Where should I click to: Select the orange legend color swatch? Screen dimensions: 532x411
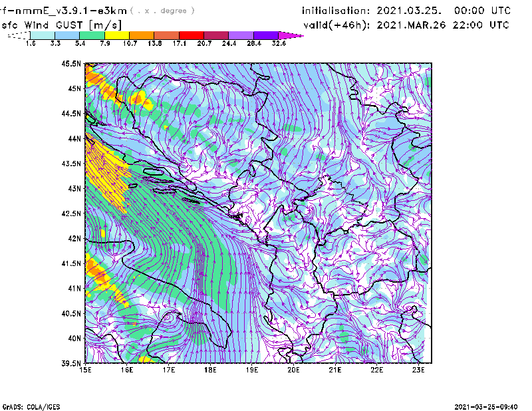pyautogui.click(x=142, y=35)
